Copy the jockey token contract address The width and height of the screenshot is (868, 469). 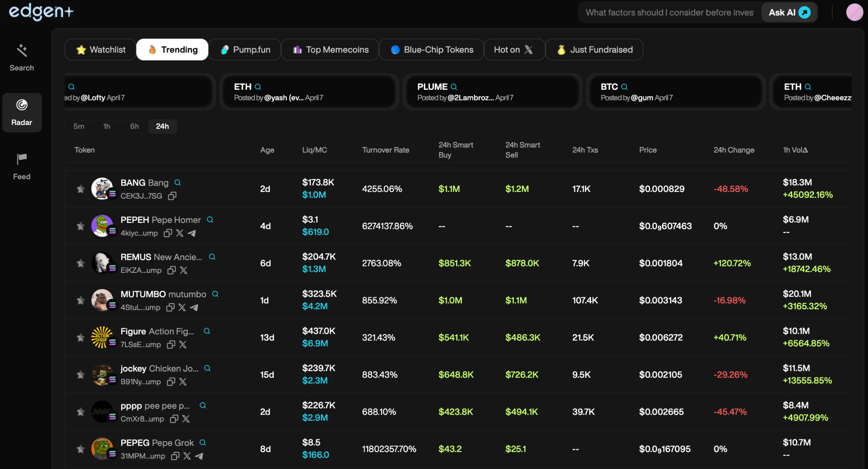[x=171, y=382]
